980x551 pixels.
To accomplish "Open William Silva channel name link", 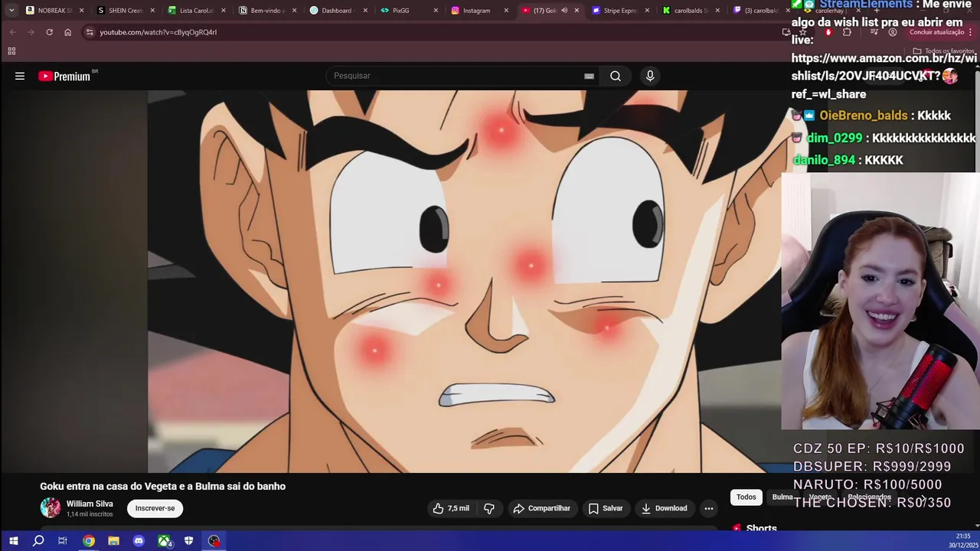I will point(90,504).
